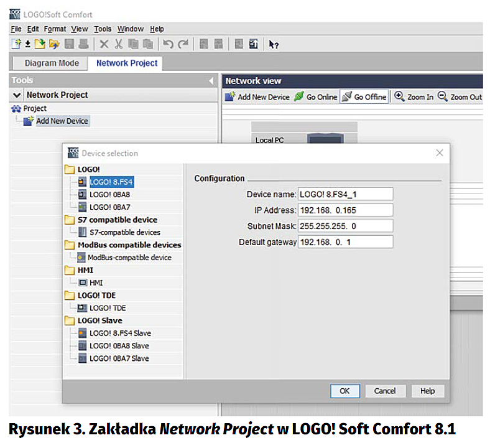
Task: Select the LOGO! folder in the device list
Action: click(x=88, y=169)
